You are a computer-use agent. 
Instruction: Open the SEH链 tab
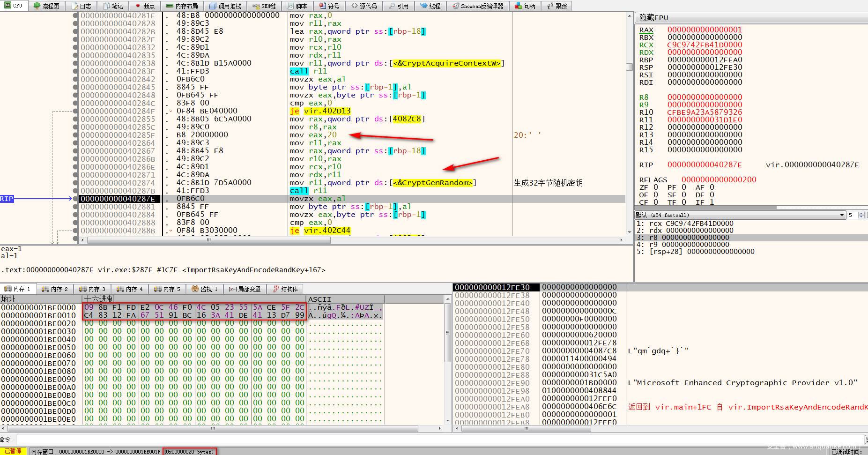point(264,6)
